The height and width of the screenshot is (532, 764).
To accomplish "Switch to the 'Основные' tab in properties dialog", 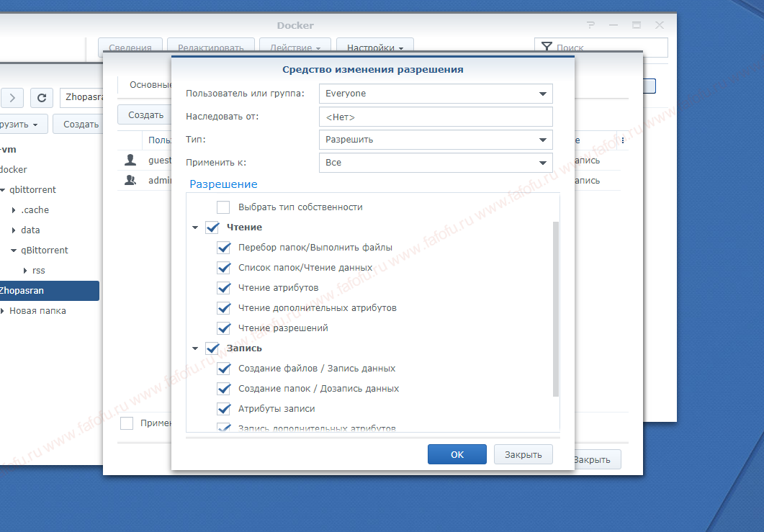I will pyautogui.click(x=150, y=85).
